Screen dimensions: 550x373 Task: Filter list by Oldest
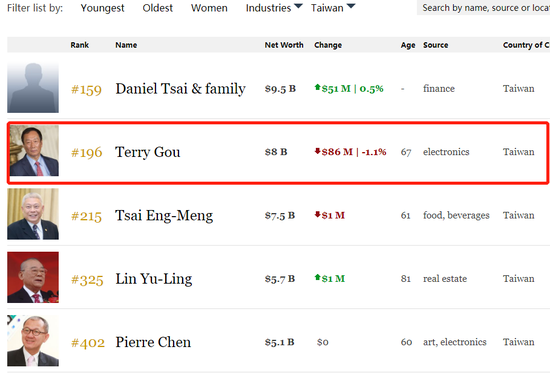(x=157, y=8)
